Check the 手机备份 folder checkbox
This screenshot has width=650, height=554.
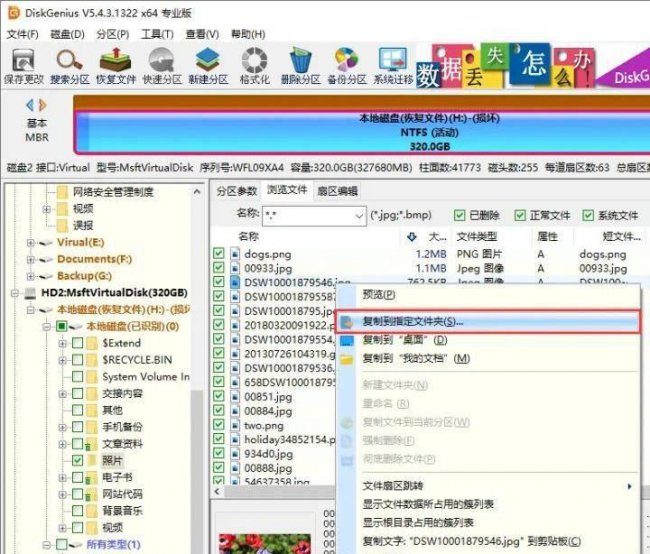[x=77, y=427]
